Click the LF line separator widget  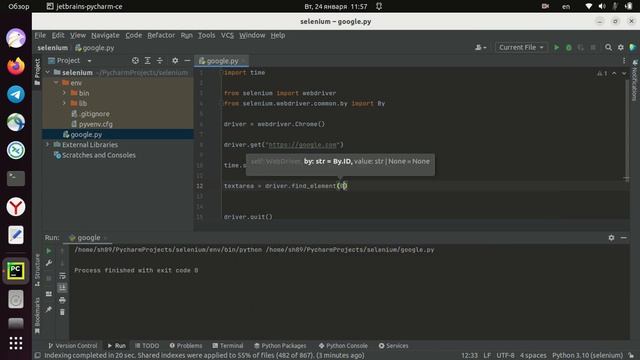click(487, 355)
